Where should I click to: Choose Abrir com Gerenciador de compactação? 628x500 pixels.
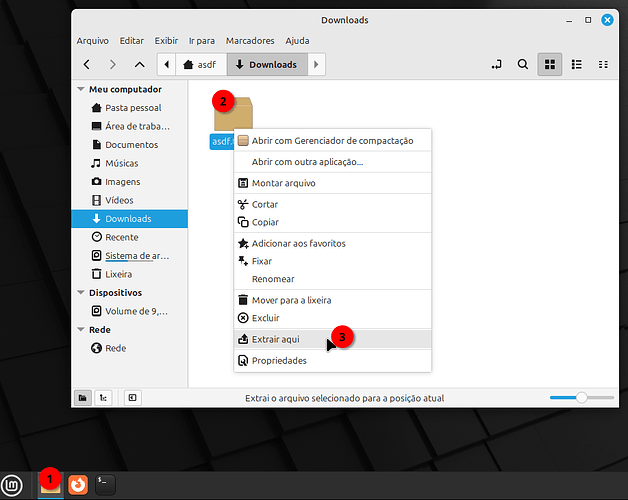[332, 141]
